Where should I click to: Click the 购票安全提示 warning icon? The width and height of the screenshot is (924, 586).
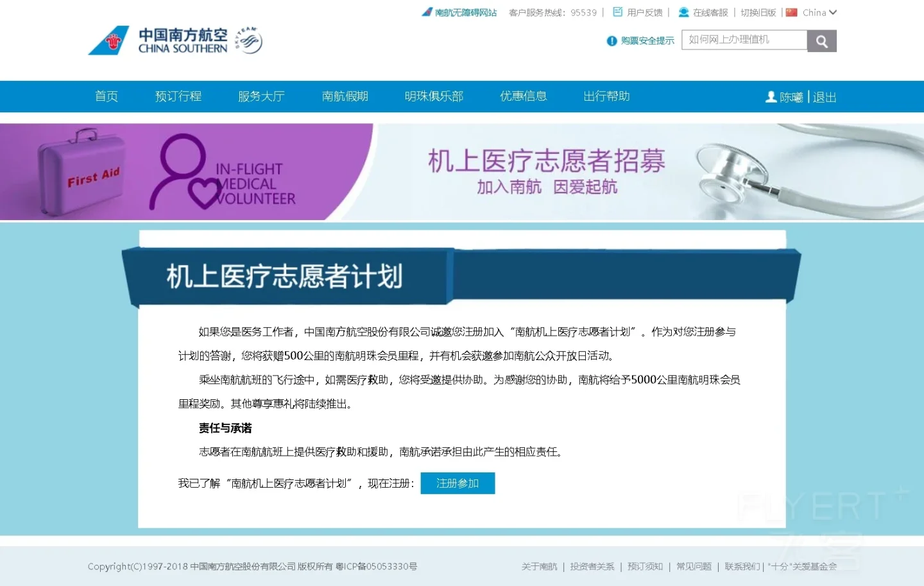click(x=612, y=41)
